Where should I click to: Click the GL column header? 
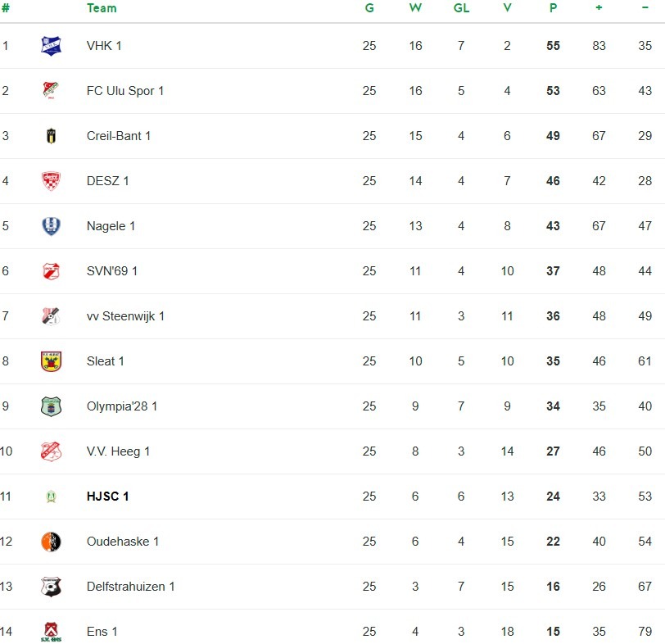click(x=461, y=8)
